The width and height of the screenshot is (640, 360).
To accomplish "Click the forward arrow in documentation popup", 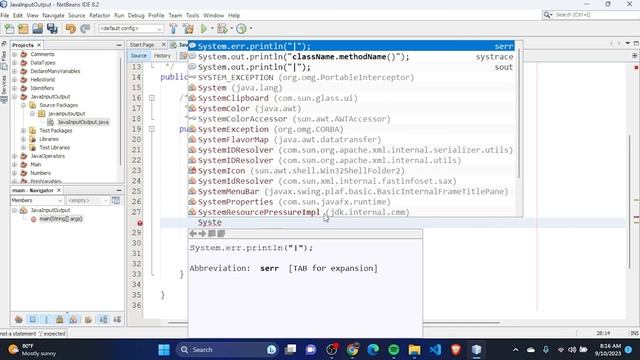I will [x=202, y=233].
